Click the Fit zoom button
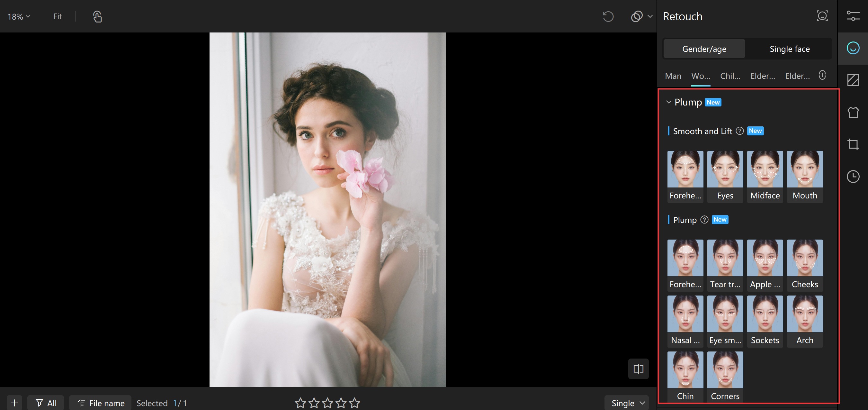Viewport: 868px width, 410px height. pos(57,16)
